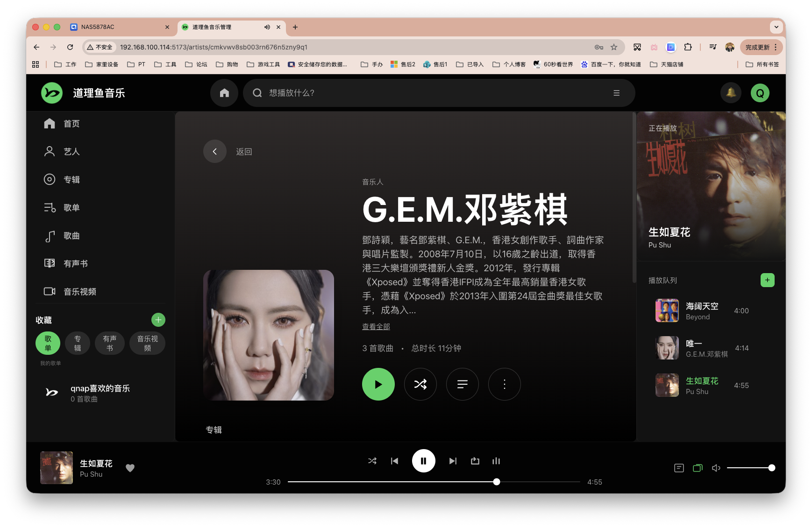Open the three-dot more options menu
This screenshot has height=528, width=812.
pos(504,384)
